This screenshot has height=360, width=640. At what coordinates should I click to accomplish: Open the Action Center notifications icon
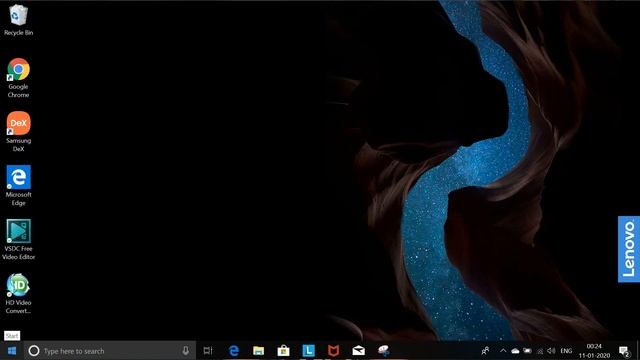click(624, 351)
